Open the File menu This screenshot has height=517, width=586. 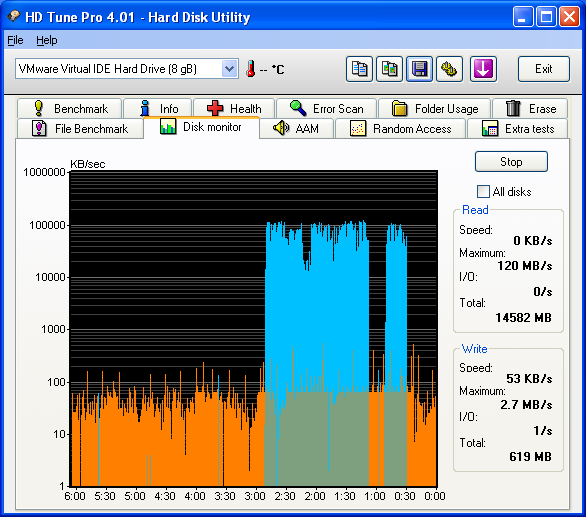coord(15,40)
